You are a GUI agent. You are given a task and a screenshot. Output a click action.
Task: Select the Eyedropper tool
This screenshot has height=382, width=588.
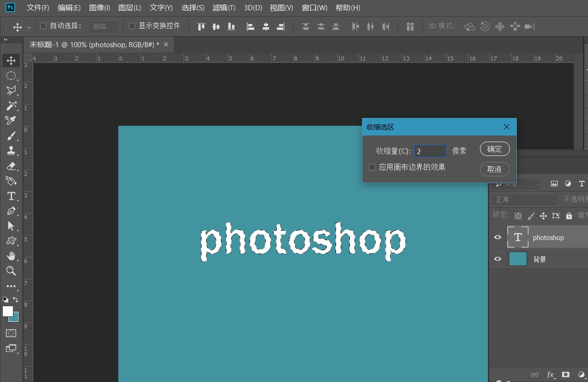click(x=11, y=120)
